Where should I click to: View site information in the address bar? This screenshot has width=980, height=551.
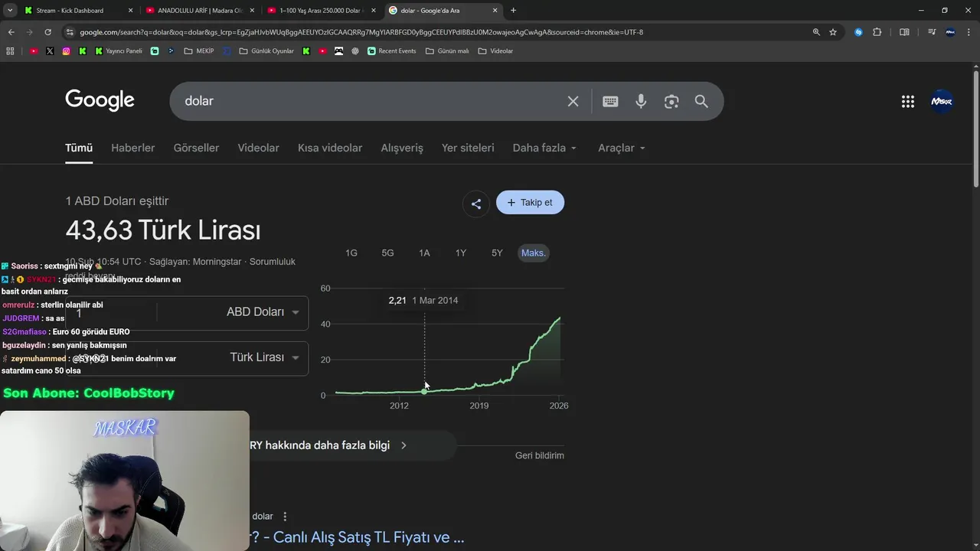pos(70,32)
